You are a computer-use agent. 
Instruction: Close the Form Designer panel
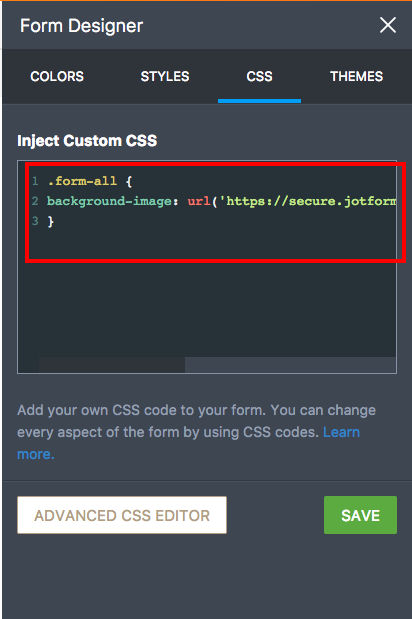(x=388, y=25)
